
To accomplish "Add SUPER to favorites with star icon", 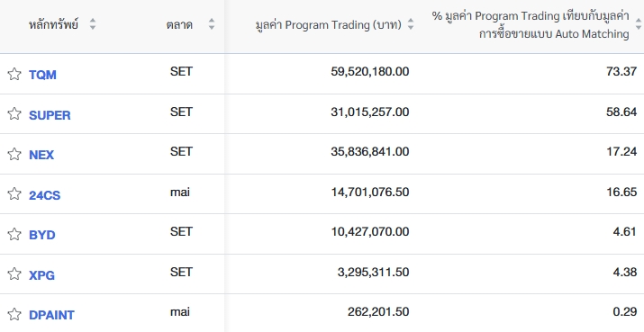I will tap(14, 114).
